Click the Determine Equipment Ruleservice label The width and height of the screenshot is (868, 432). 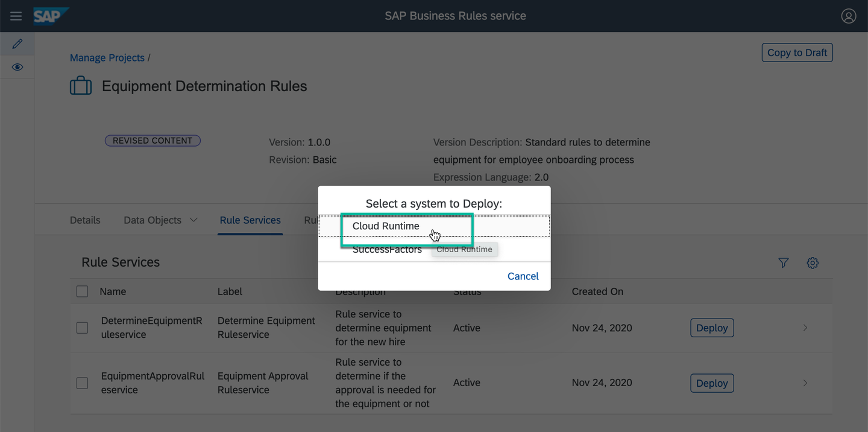pyautogui.click(x=266, y=328)
